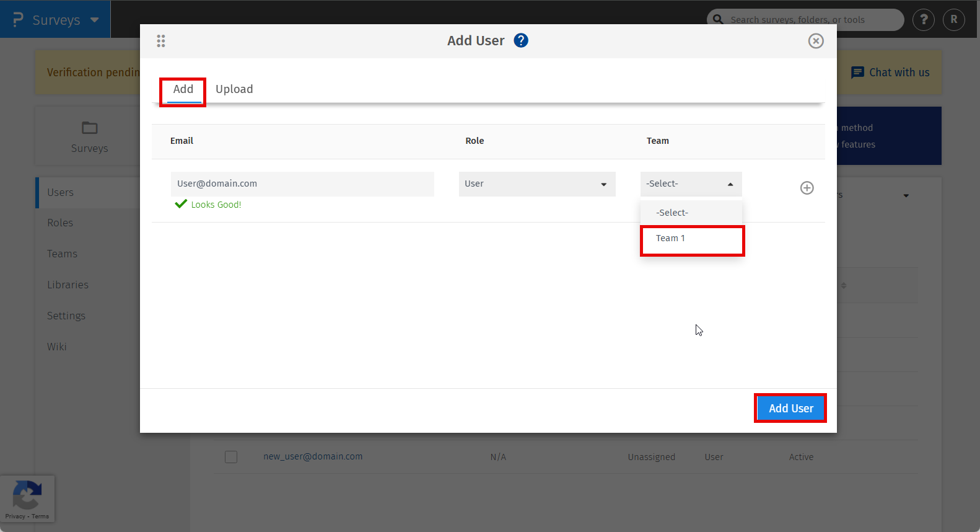Viewport: 980px width, 532px height.
Task: Open Wiki in the sidebar
Action: (57, 347)
